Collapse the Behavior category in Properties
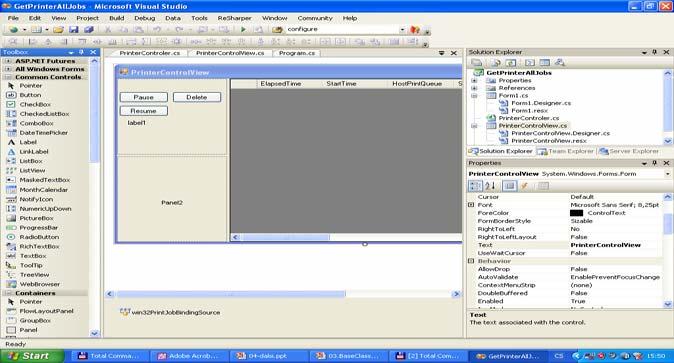674x363 pixels. 471,261
